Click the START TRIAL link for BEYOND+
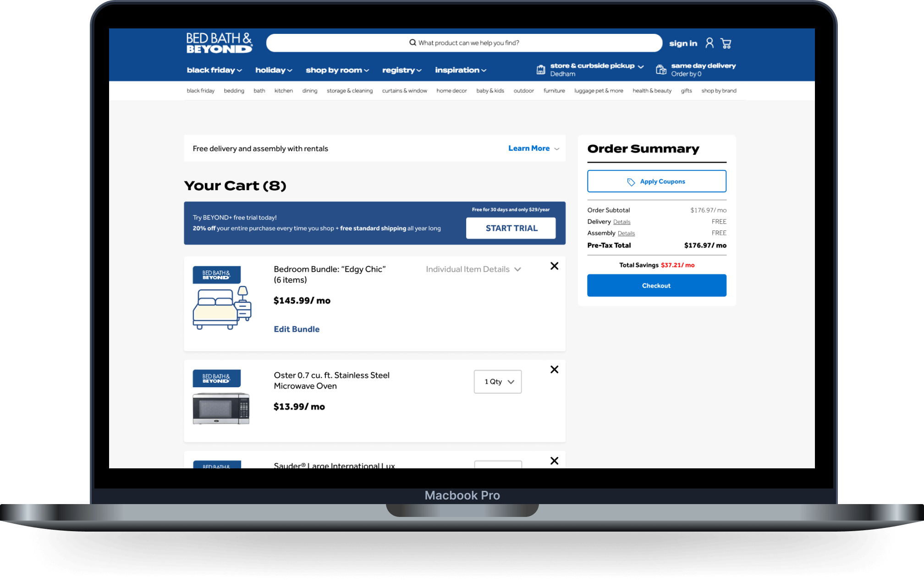This screenshot has width=924, height=582. click(511, 228)
